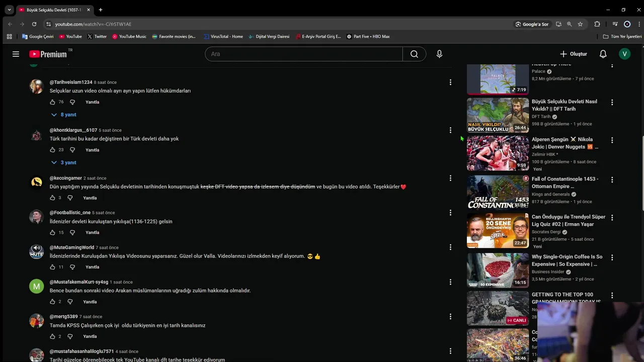Image resolution: width=644 pixels, height=362 pixels.
Task: Open the Part Five • HBO Max bookmark
Action: [x=368, y=36]
